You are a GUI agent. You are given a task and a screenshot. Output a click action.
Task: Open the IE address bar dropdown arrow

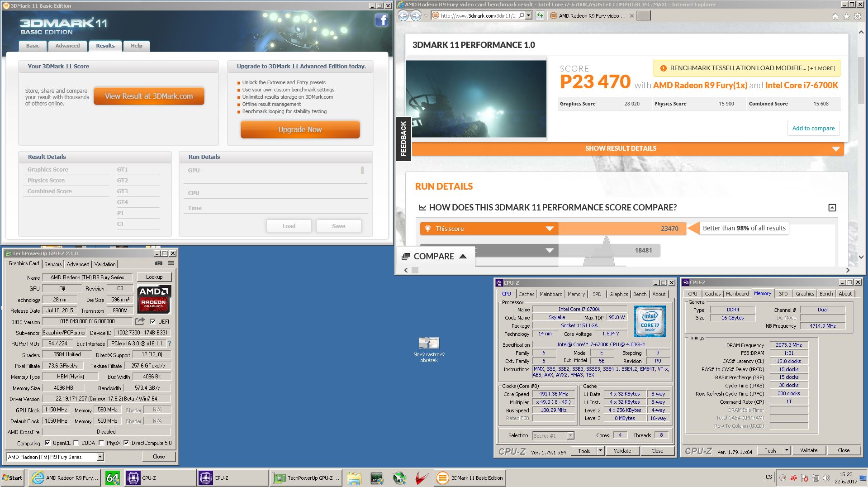click(x=528, y=15)
